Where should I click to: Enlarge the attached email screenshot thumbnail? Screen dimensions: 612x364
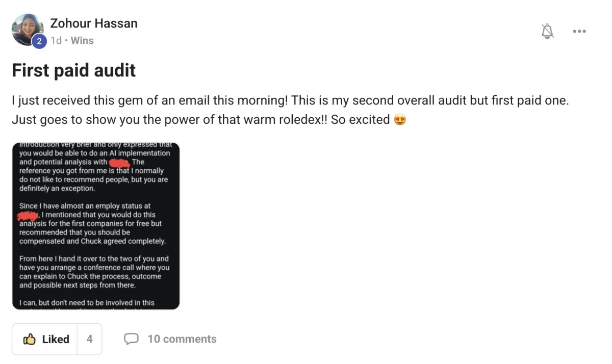click(96, 226)
